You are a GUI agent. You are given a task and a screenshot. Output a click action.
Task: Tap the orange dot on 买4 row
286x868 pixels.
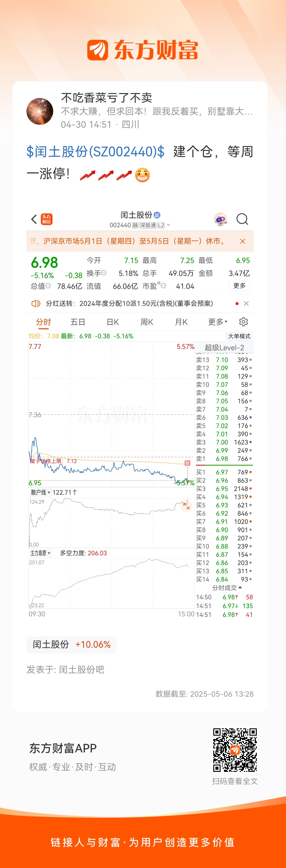[250, 497]
